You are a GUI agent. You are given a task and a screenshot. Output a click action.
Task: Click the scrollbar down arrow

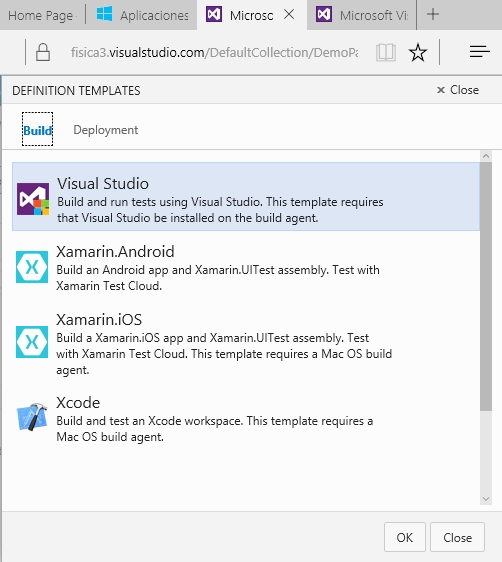tap(486, 499)
